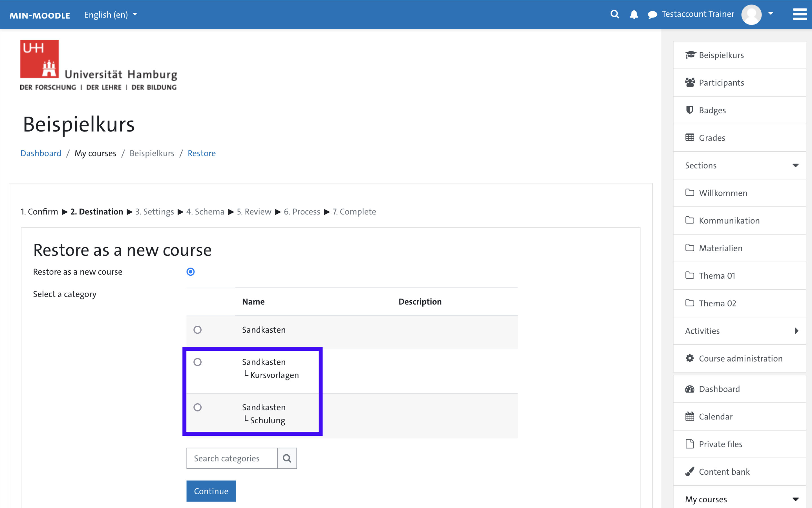812x508 pixels.
Task: Click the Dashboard breadcrumb link
Action: 41,153
